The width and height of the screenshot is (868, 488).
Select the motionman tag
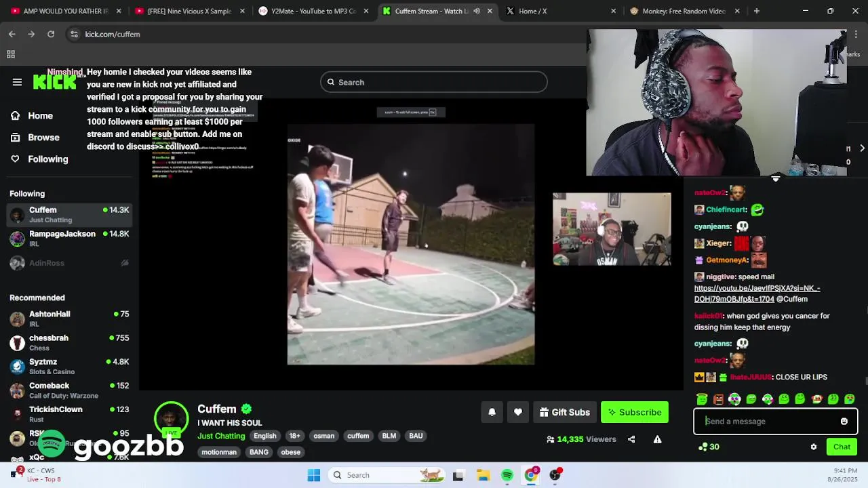[219, 452]
